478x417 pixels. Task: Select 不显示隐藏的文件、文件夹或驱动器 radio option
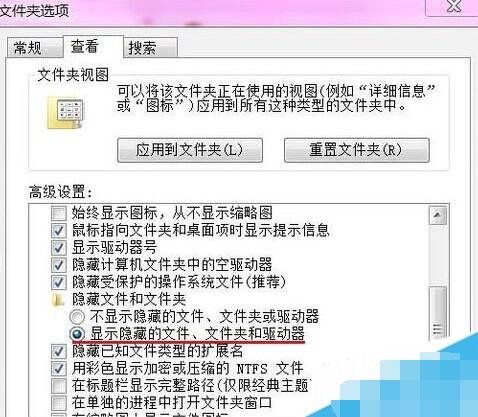[77, 317]
